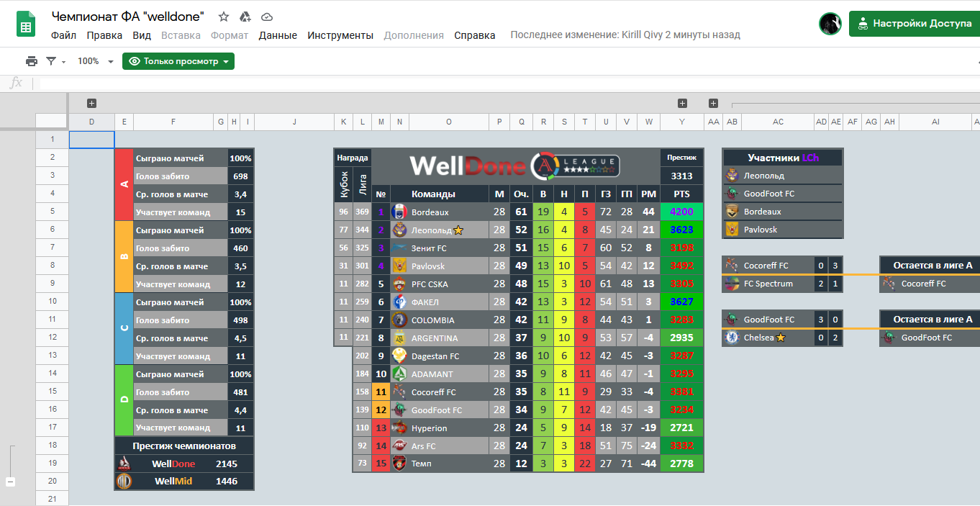Image resolution: width=980 pixels, height=506 pixels.
Task: Click the WellDone League banner logo
Action: coord(515,166)
